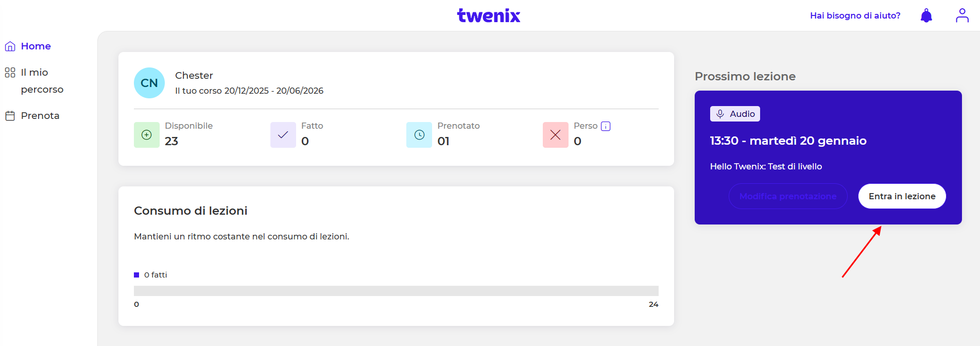The image size is (980, 346).
Task: Click the Audio microphone badge
Action: (x=735, y=114)
